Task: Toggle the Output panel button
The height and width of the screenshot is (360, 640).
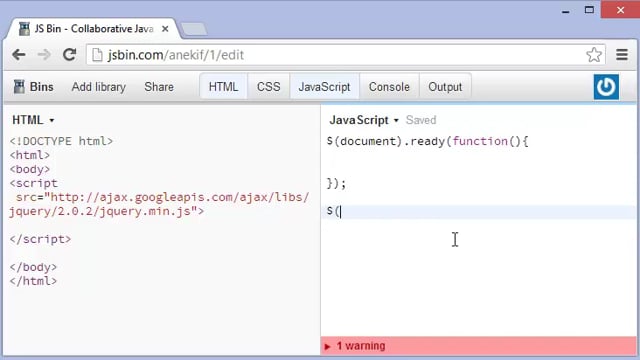Action: [445, 87]
